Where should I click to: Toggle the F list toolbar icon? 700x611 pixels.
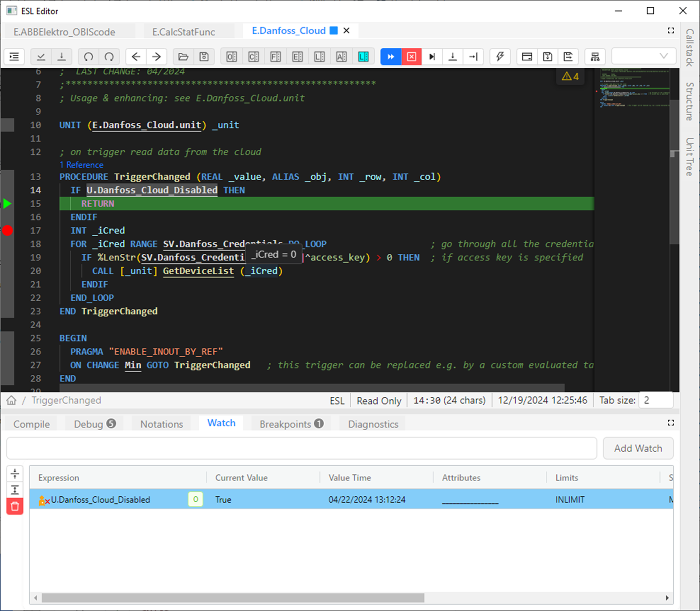pos(276,56)
